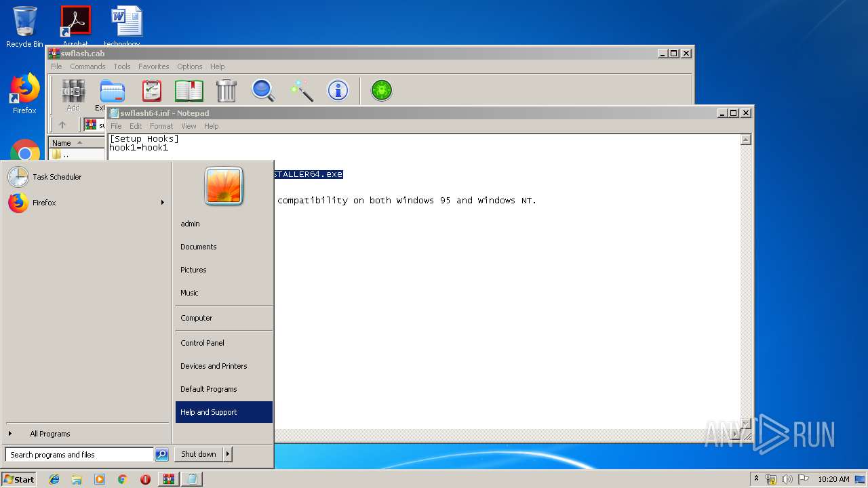Click the Search programs and files field
868x488 pixels.
pos(79,455)
